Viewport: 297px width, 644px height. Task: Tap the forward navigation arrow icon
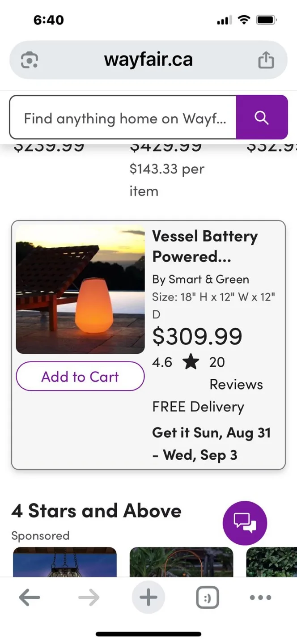(x=89, y=597)
